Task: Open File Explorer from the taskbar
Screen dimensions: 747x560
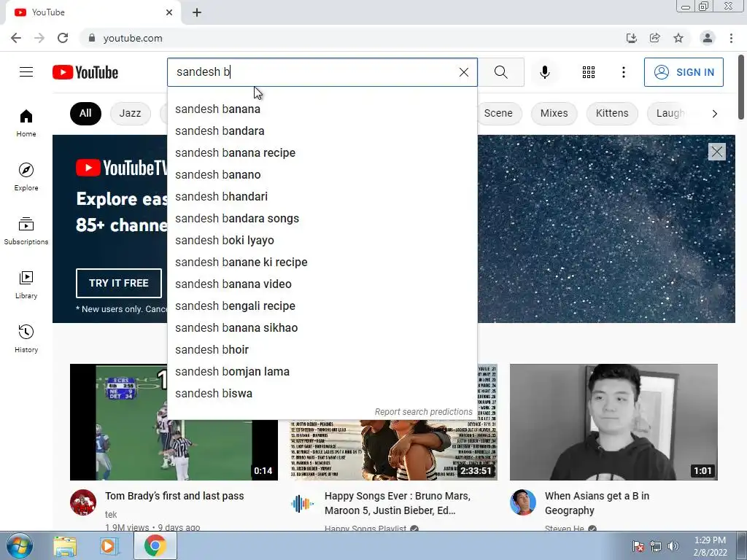Action: [65, 546]
